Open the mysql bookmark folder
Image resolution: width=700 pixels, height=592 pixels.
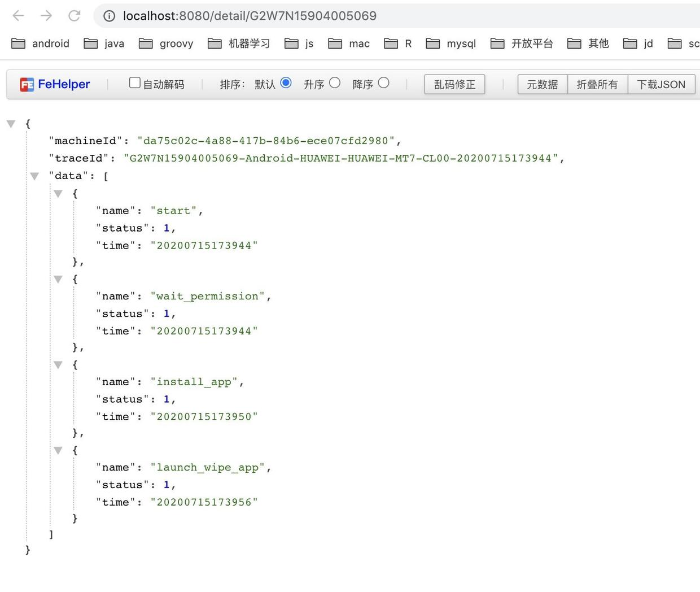point(451,43)
